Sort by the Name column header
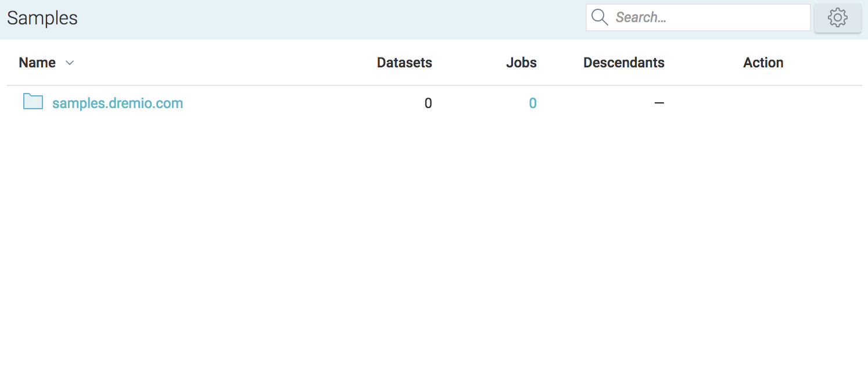 pyautogui.click(x=37, y=63)
